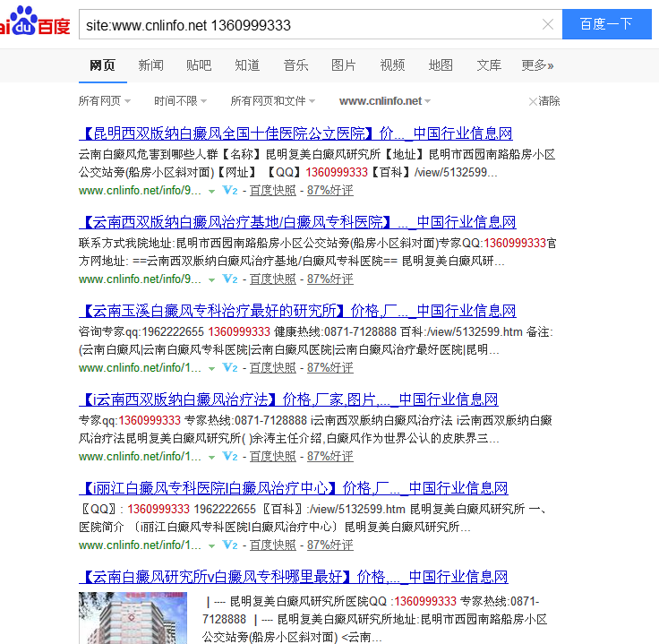Expand the 所有网页 filter dropdown
The width and height of the screenshot is (659, 644).
tap(105, 101)
